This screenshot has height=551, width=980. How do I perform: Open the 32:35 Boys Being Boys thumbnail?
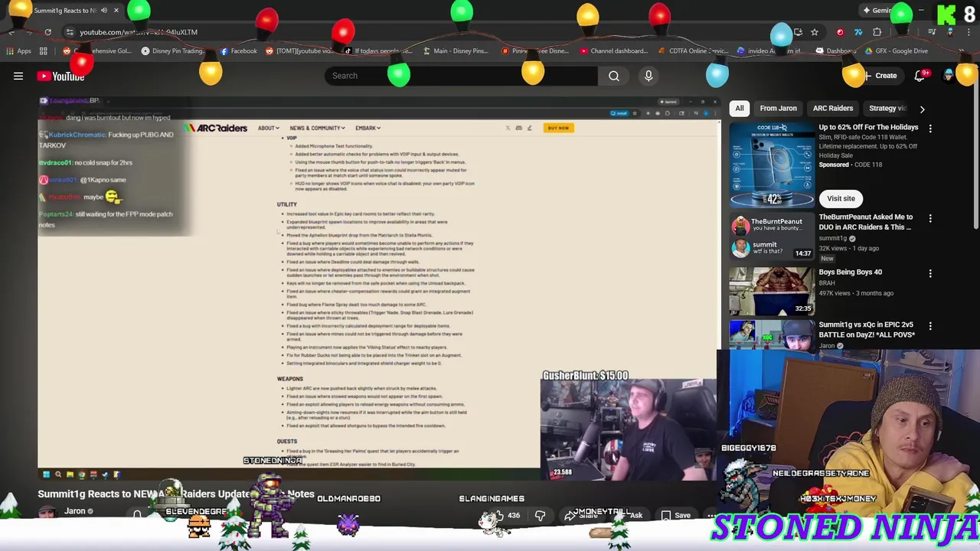point(772,291)
